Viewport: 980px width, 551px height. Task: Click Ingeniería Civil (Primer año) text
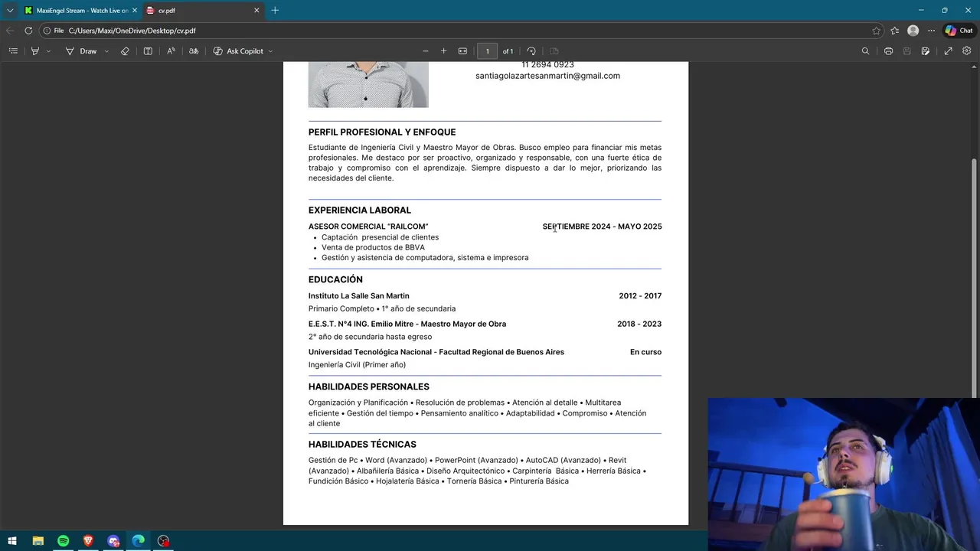[357, 365]
